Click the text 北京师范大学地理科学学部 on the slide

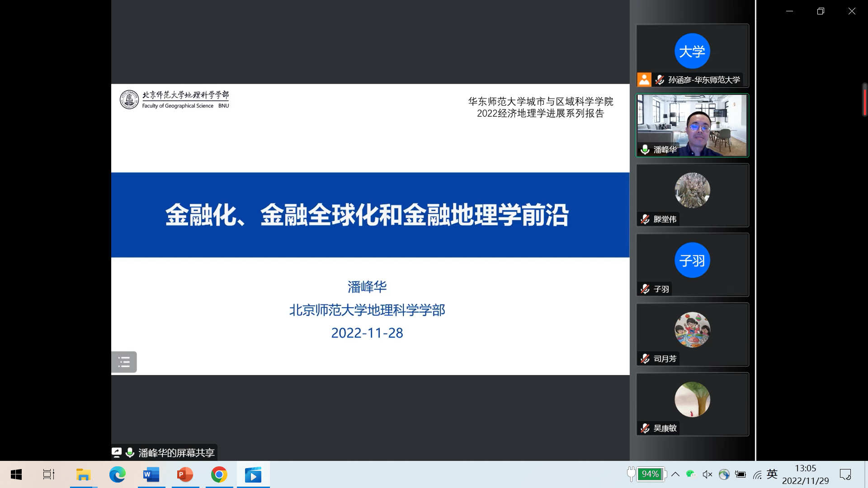click(x=367, y=310)
